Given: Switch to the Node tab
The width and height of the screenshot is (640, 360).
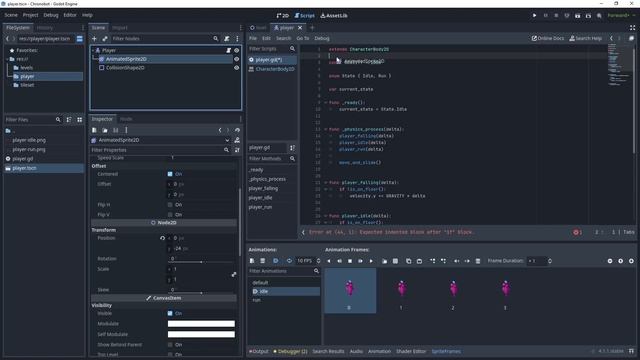Looking at the screenshot, I should click(126, 119).
